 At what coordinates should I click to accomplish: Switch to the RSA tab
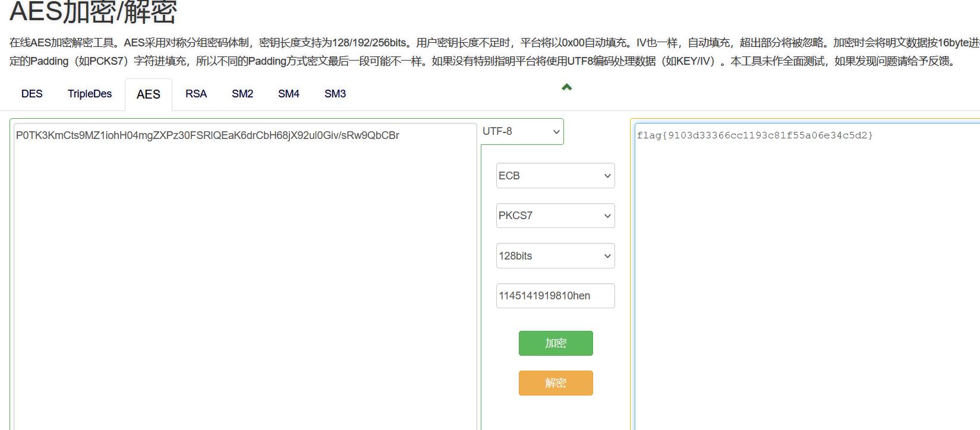196,94
